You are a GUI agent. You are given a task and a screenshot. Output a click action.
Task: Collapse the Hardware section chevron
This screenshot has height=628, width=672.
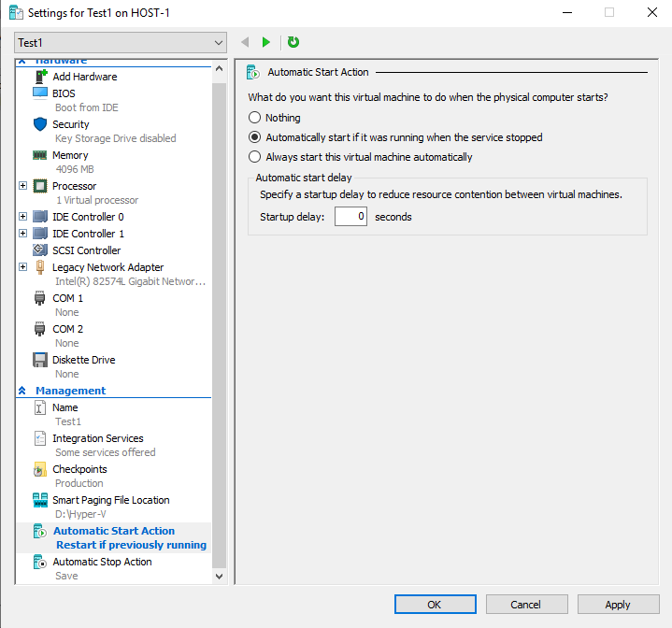22,62
